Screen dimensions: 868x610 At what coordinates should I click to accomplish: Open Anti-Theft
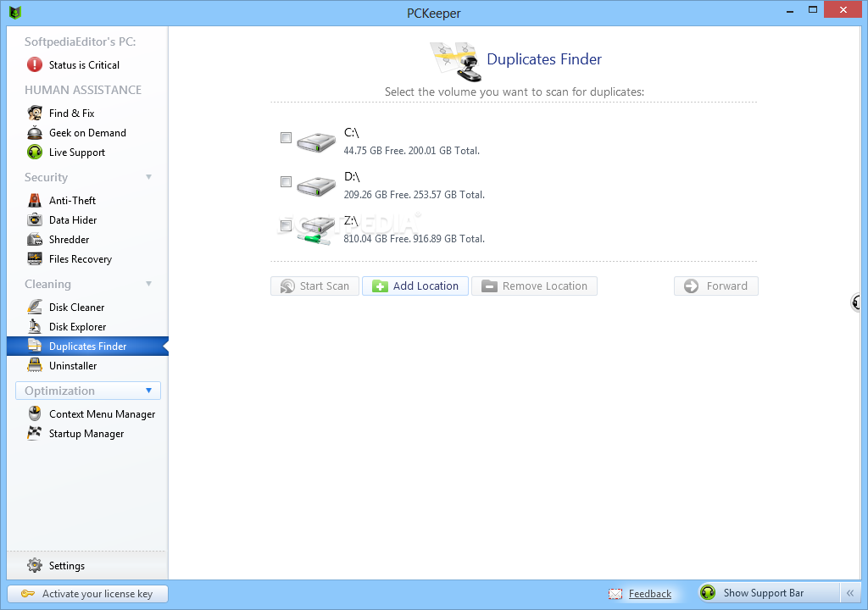pyautogui.click(x=72, y=201)
